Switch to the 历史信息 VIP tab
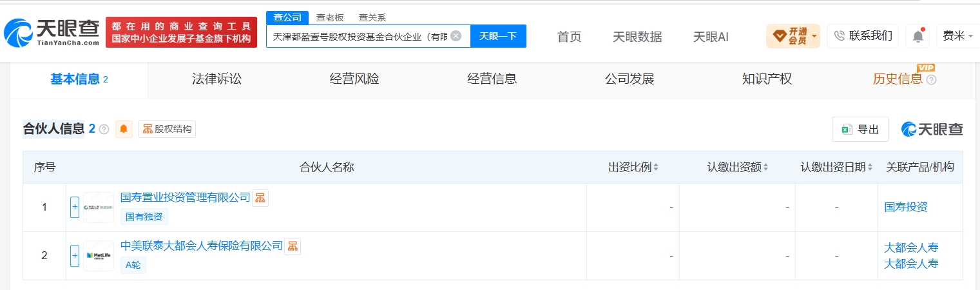This screenshot has height=290, width=980. pos(898,79)
